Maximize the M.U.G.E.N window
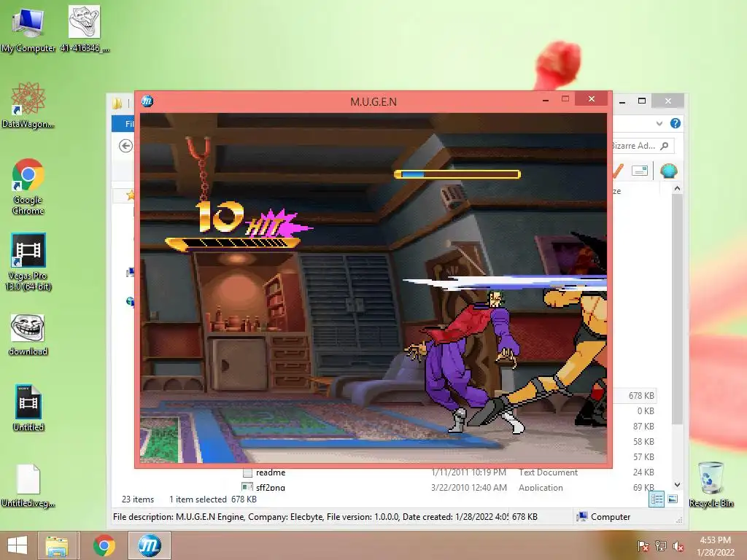 pyautogui.click(x=565, y=99)
